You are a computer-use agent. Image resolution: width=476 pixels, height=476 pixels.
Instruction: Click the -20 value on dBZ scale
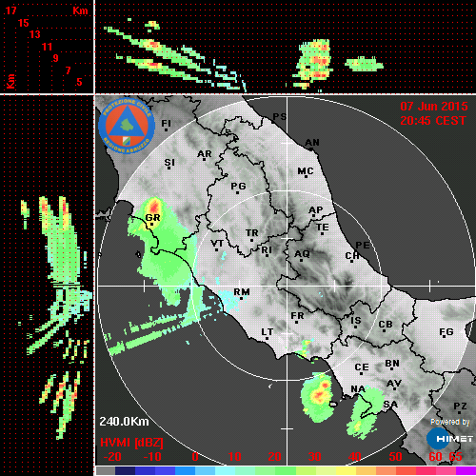click(x=112, y=457)
